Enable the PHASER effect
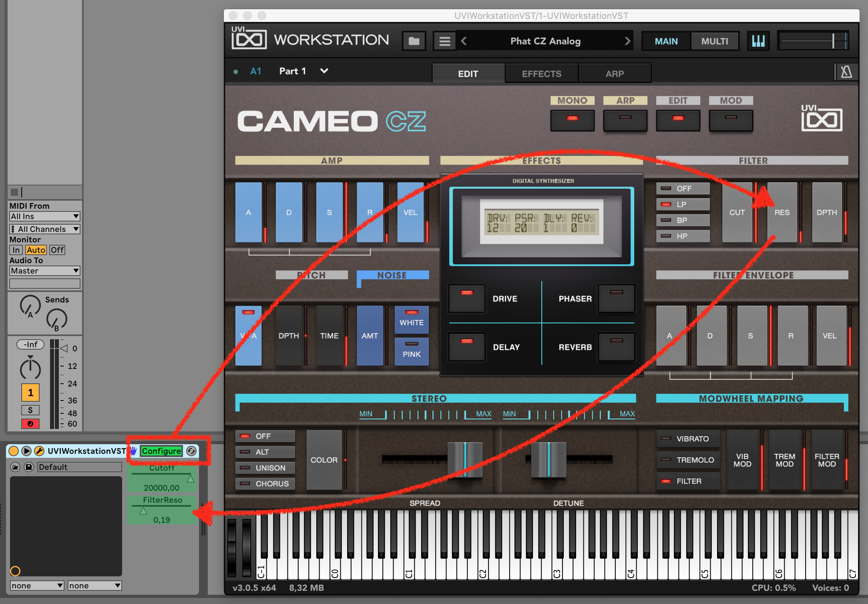 (x=616, y=298)
